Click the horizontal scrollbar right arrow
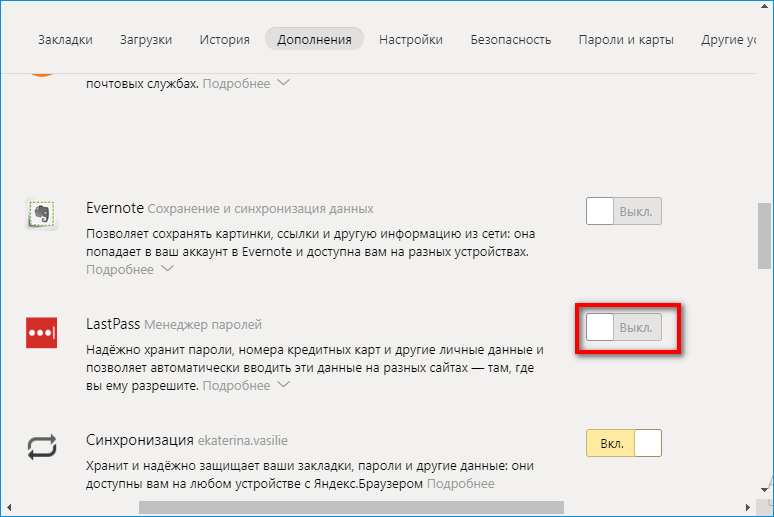 [748, 507]
